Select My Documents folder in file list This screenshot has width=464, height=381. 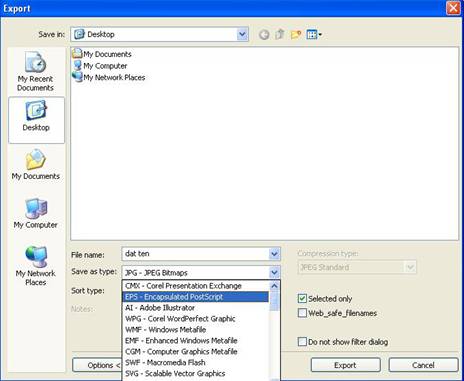pyautogui.click(x=102, y=54)
